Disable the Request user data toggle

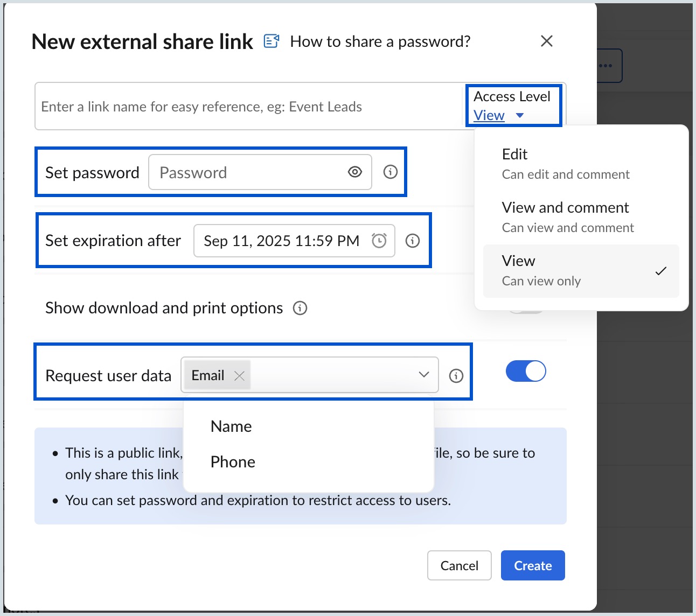click(x=526, y=371)
